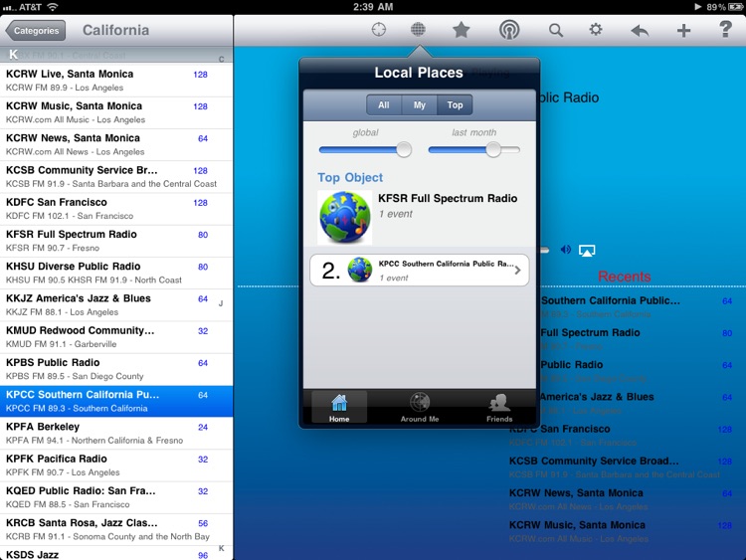Select the All segment in Local Places
The height and width of the screenshot is (560, 746).
click(384, 105)
